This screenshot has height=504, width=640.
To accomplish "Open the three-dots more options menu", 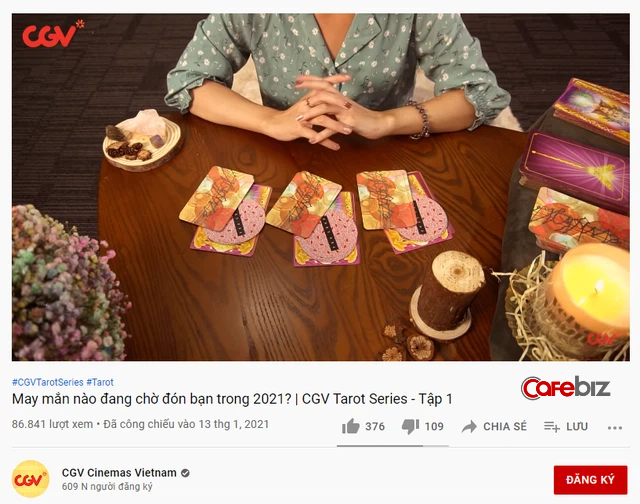I will click(615, 428).
